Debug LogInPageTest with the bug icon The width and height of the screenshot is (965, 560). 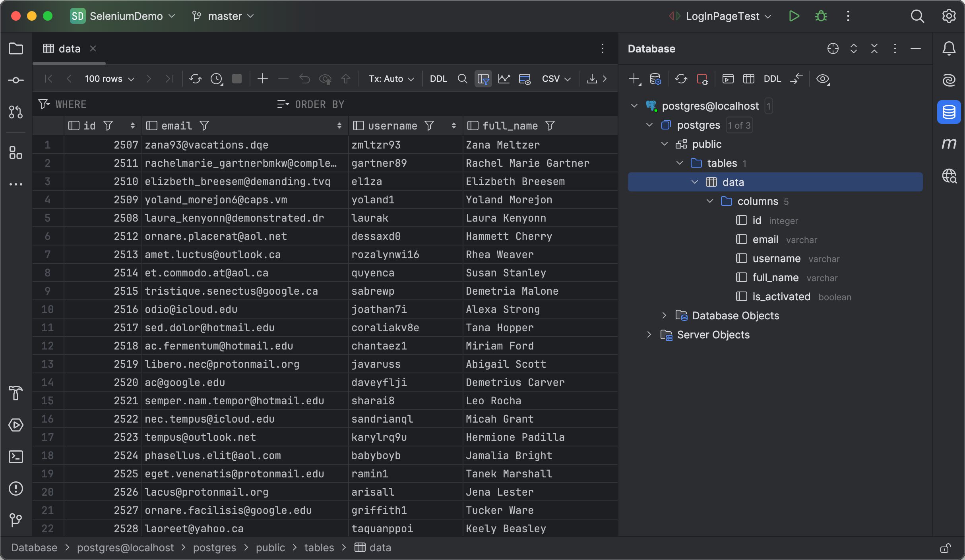821,16
